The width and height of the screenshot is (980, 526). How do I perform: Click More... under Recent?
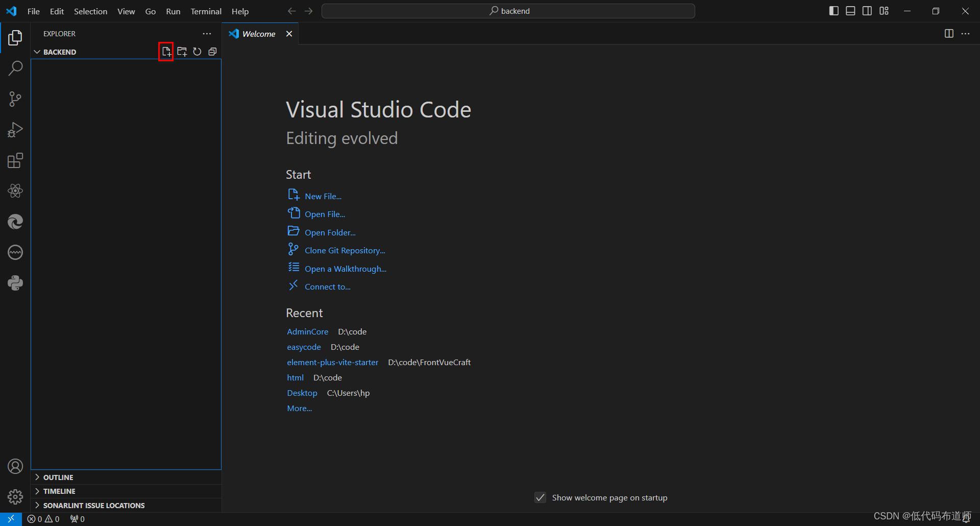[x=300, y=408]
